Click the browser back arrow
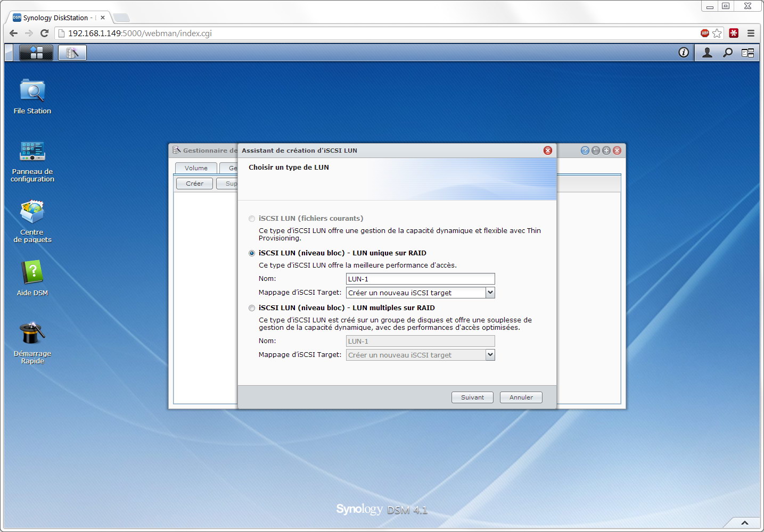 [x=14, y=33]
